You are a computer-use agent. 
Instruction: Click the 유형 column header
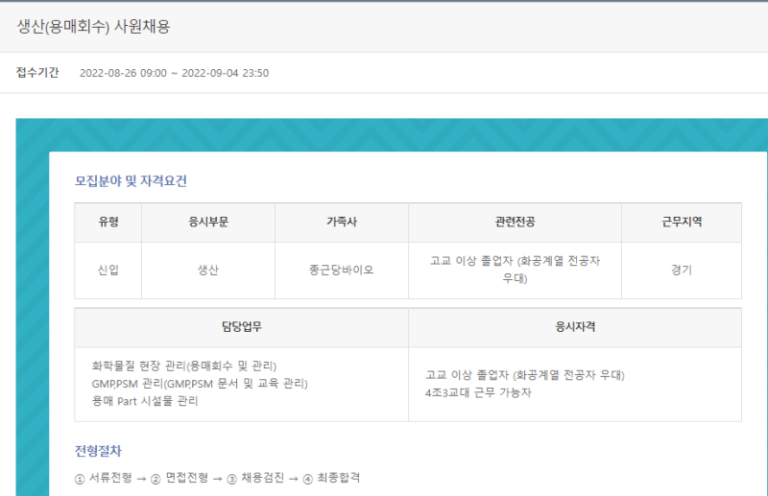(x=108, y=222)
